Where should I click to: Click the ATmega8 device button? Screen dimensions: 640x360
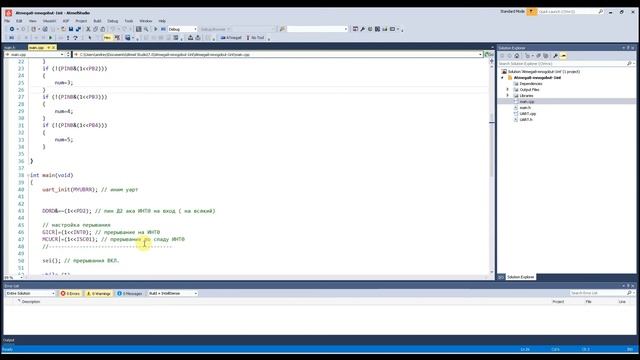231,38
